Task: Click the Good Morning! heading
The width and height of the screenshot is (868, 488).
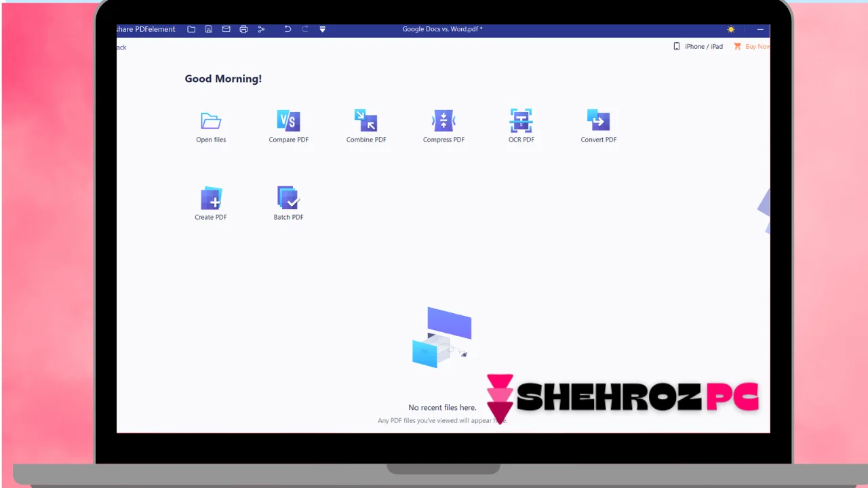Action: 223,79
